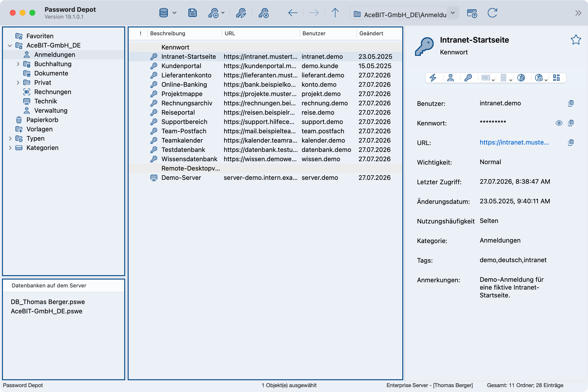Sort by the importance (!) column
588x392 pixels.
(x=140, y=34)
